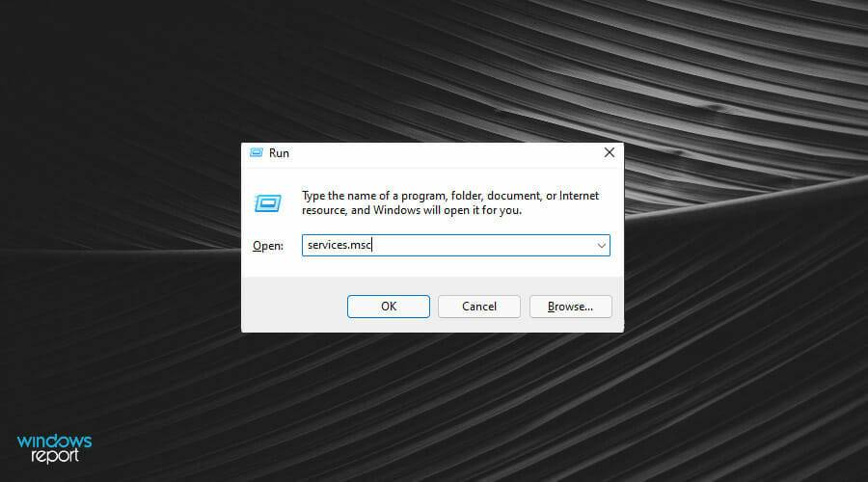Expand the Open combo box dropdown arrow
Screen dimensions: 868x482
tap(601, 246)
